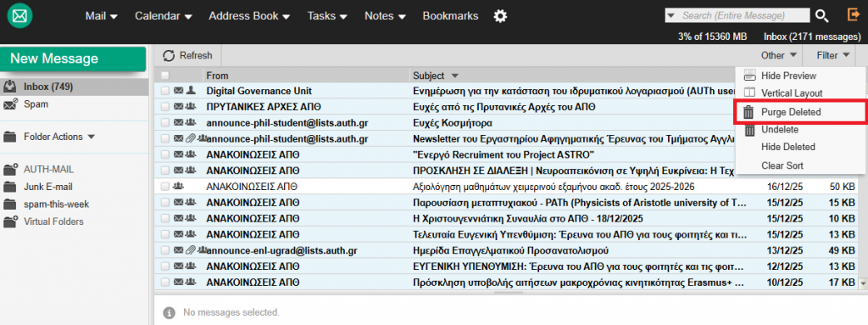Click the green webmail envelope logo
This screenshot has width=868, height=325.
pyautogui.click(x=19, y=16)
